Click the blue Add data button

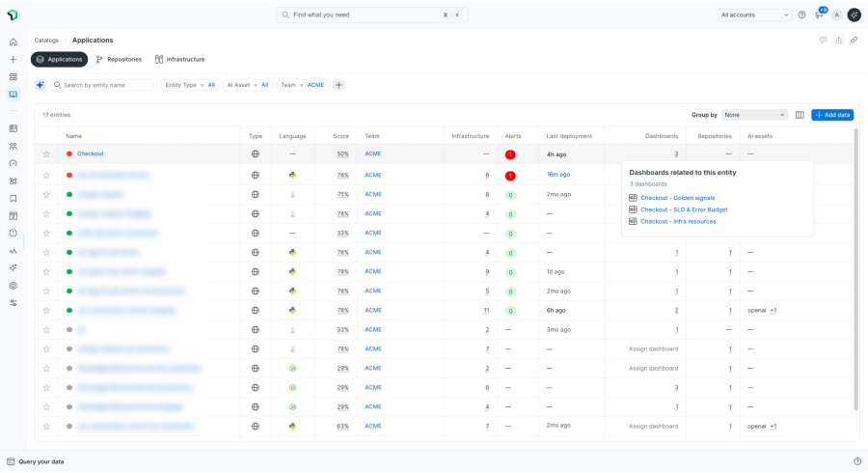(x=832, y=115)
